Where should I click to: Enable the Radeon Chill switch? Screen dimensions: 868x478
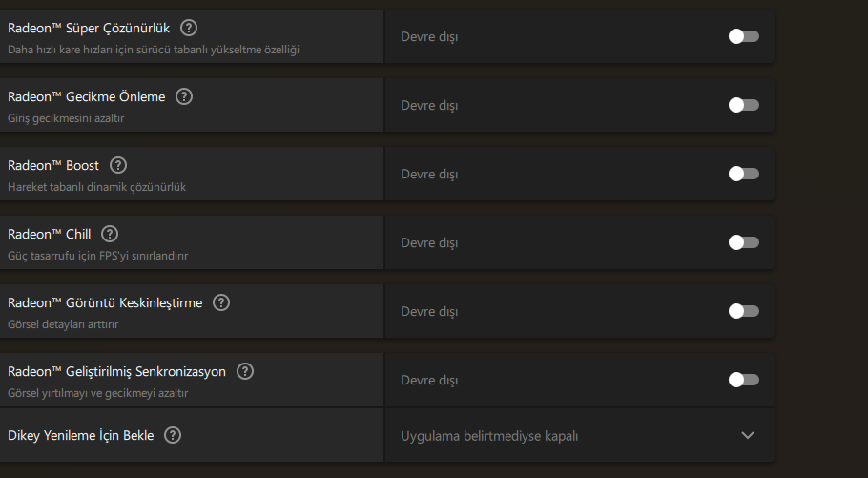743,242
